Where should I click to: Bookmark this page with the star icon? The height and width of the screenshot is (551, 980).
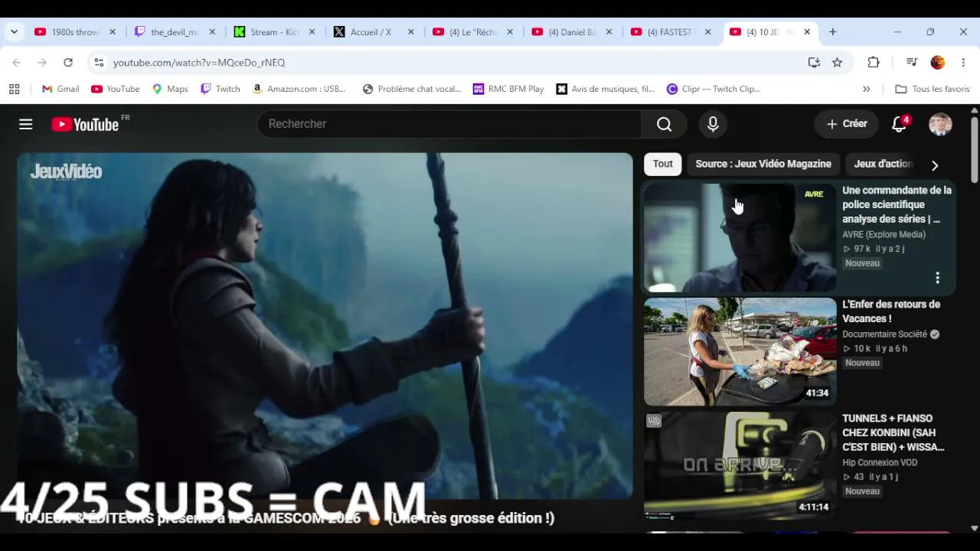coord(838,63)
